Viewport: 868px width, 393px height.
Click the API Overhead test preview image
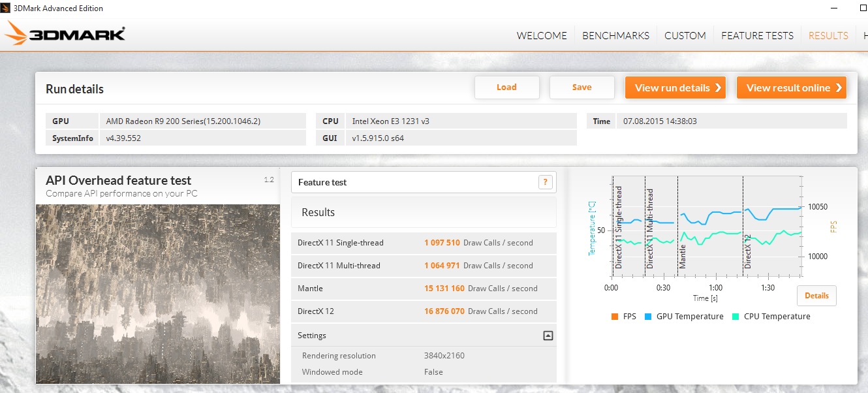tap(158, 294)
